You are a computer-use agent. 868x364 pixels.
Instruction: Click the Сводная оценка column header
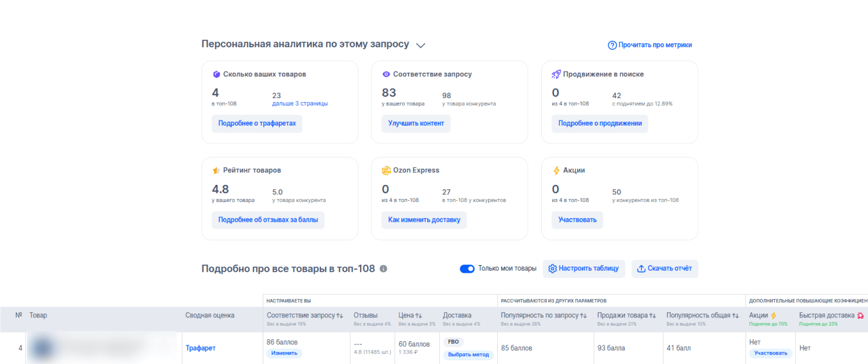click(210, 316)
